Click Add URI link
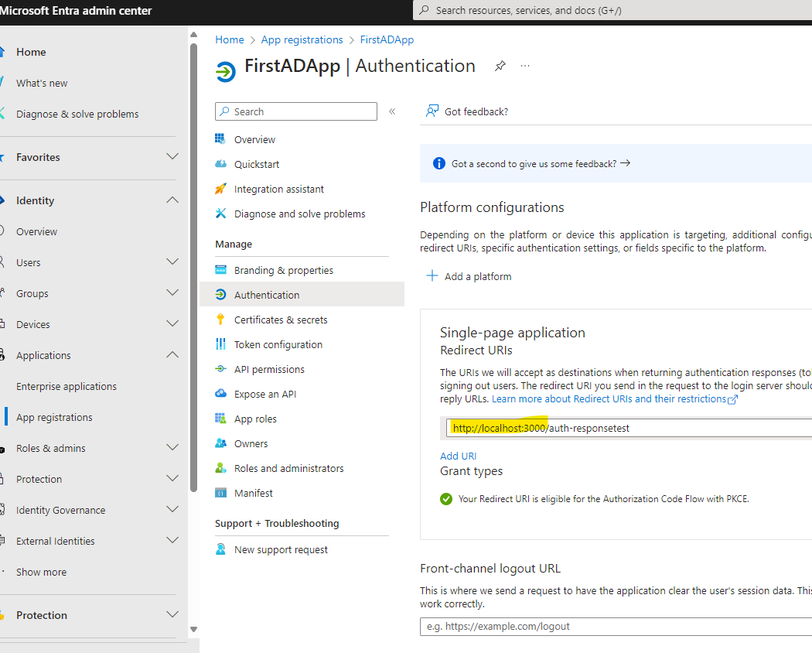Image resolution: width=812 pixels, height=653 pixels. (459, 456)
